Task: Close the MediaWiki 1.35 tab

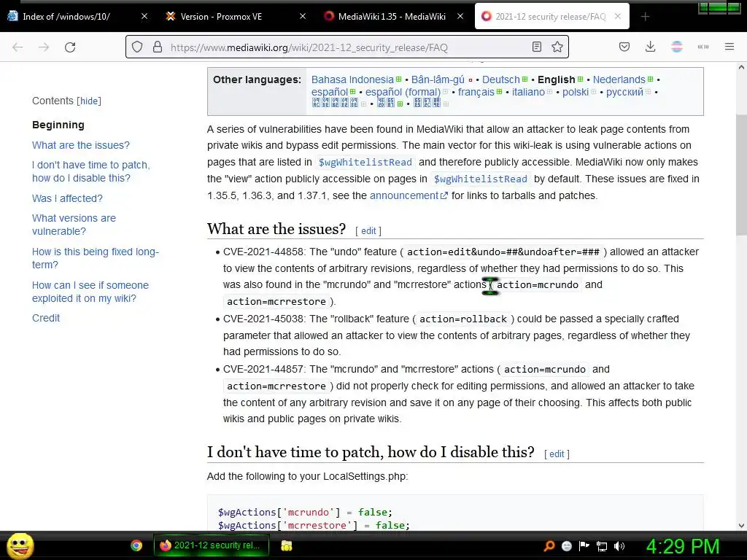Action: point(460,16)
